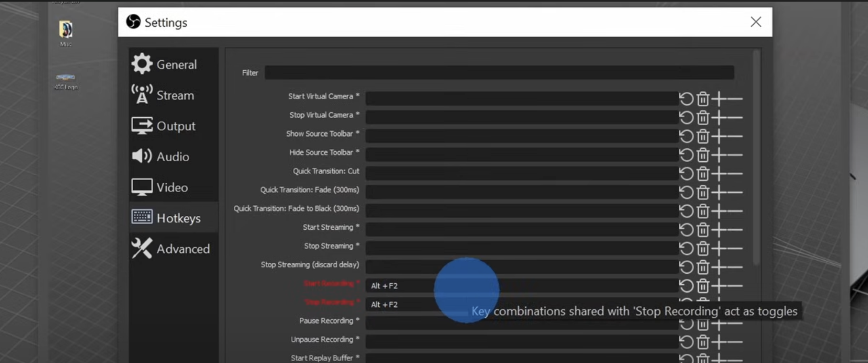The height and width of the screenshot is (363, 868).
Task: Revert the Start Streaming hotkey
Action: point(686,230)
